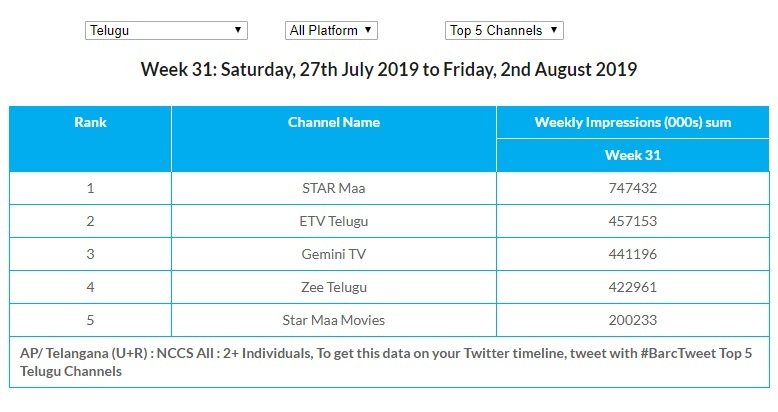Image resolution: width=778 pixels, height=412 pixels.
Task: Click the arrow on All Platform dropdown
Action: point(368,30)
